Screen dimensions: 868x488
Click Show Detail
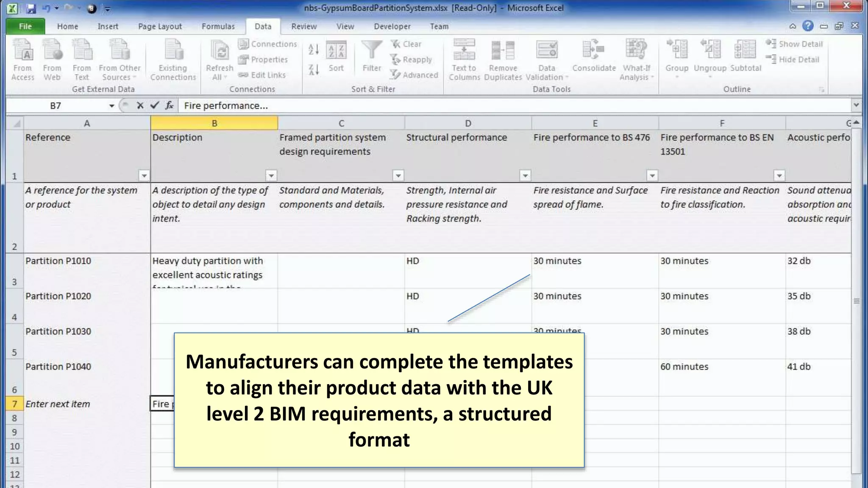pos(794,44)
